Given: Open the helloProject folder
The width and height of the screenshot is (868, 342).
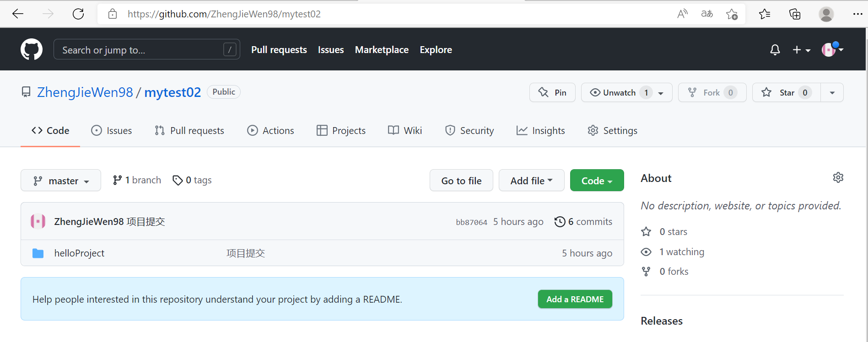Looking at the screenshot, I should (79, 253).
